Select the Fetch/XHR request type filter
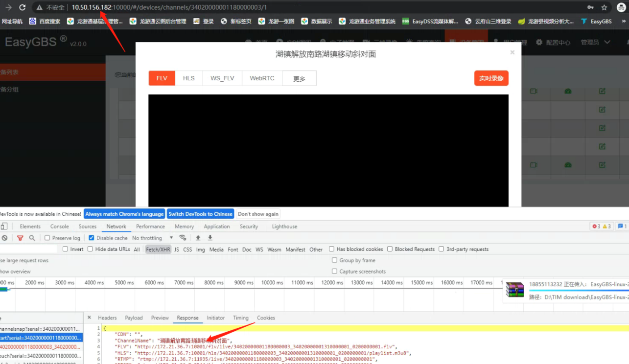 pyautogui.click(x=159, y=250)
